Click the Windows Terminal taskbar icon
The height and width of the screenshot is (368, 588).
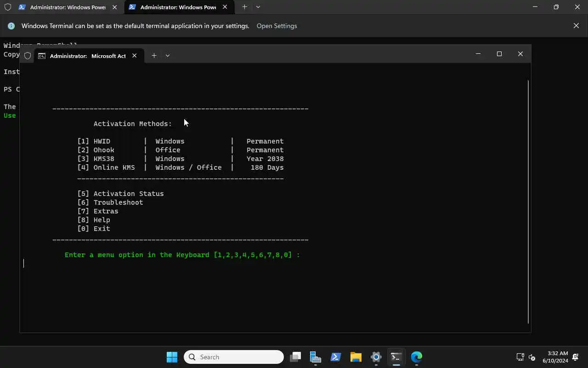pyautogui.click(x=396, y=357)
